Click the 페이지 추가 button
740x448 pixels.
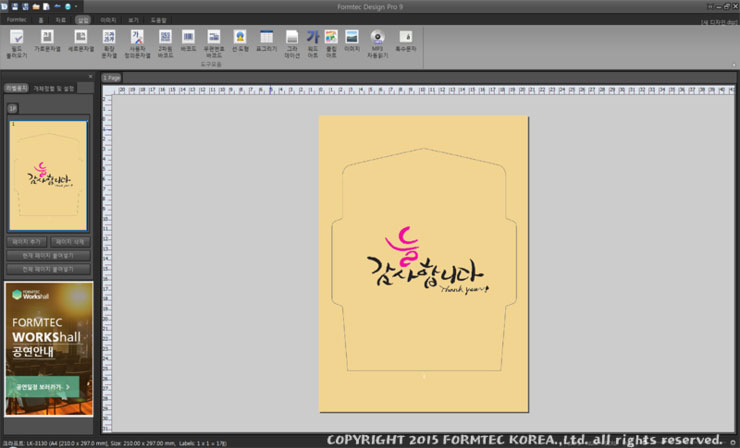pos(26,242)
